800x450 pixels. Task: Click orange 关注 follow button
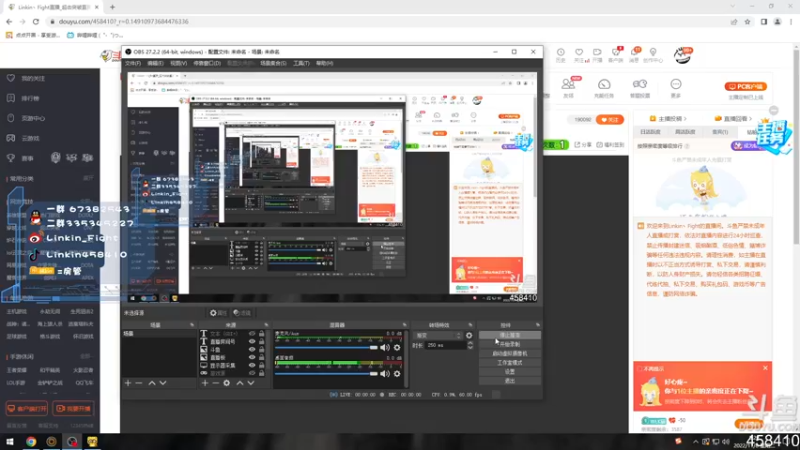coord(610,119)
